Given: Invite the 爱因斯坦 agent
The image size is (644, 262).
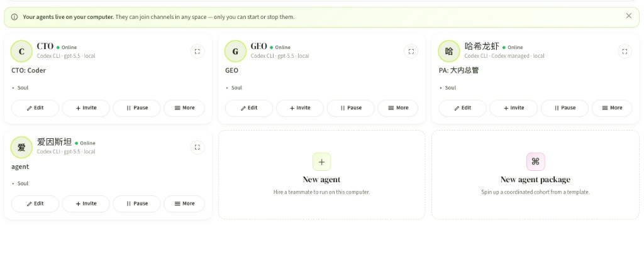Looking at the screenshot, I should (86, 204).
